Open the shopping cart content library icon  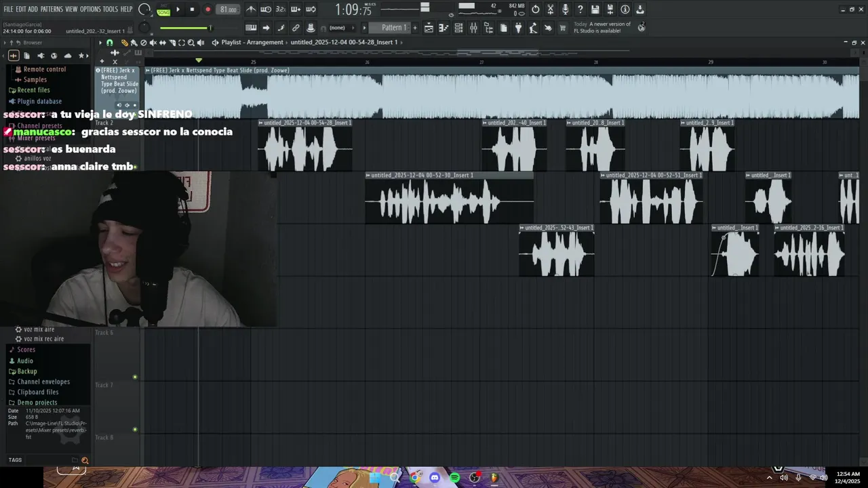coord(563,28)
